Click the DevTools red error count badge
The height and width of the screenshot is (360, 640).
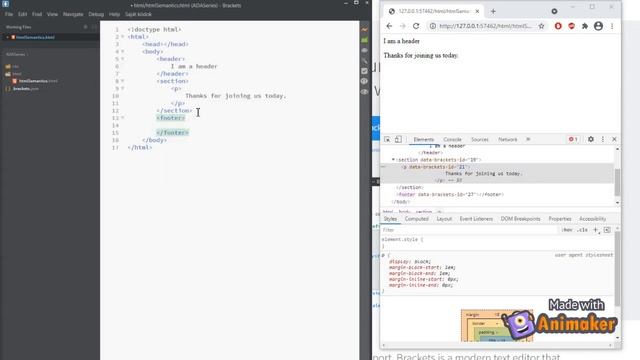point(573,139)
